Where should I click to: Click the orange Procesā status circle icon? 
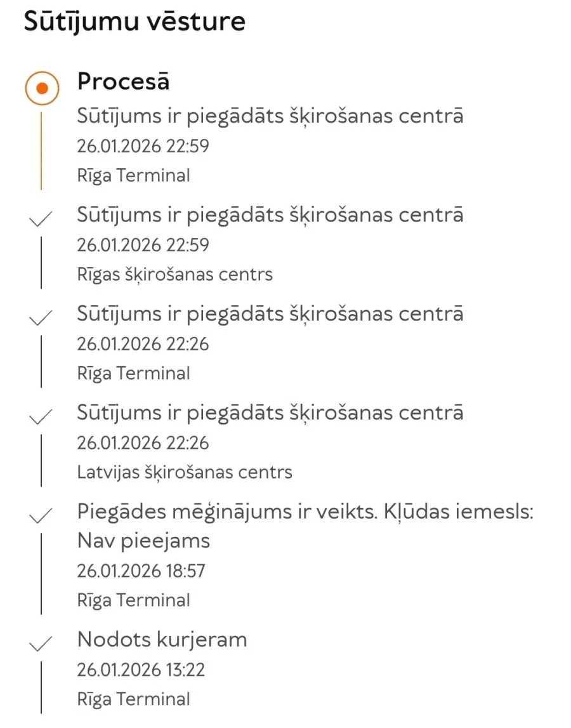click(42, 88)
